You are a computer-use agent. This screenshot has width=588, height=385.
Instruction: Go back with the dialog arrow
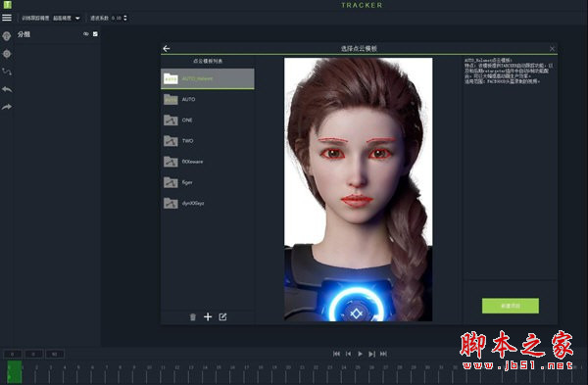pyautogui.click(x=167, y=48)
